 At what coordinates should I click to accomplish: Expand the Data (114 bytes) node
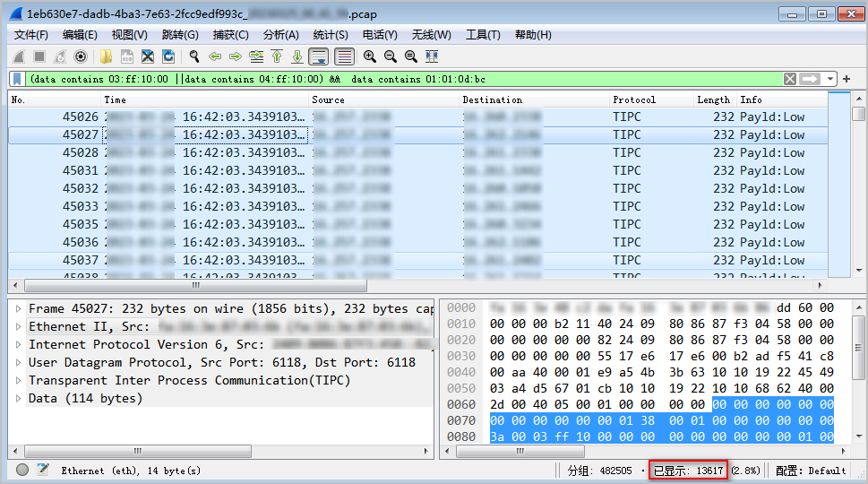click(x=18, y=398)
